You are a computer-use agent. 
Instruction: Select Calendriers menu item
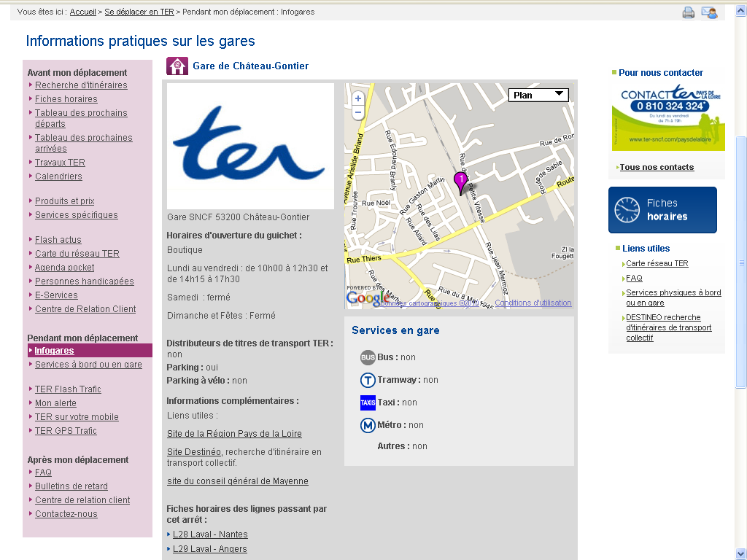[58, 176]
